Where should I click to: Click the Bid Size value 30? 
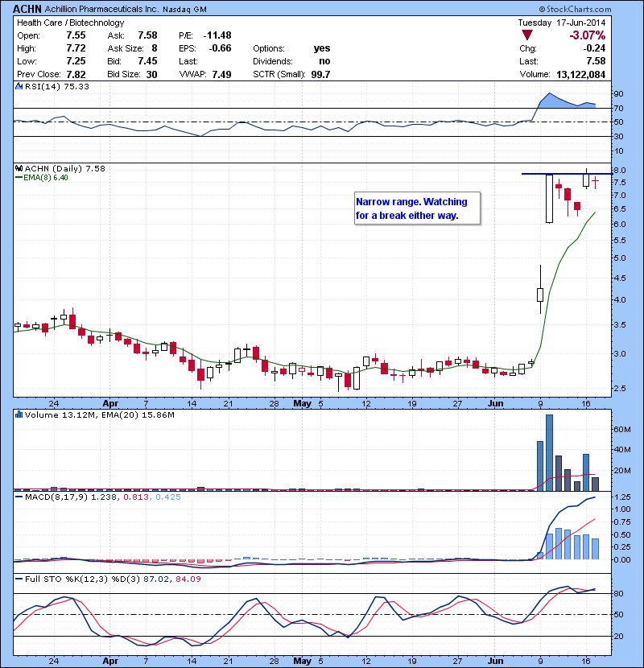pos(151,74)
